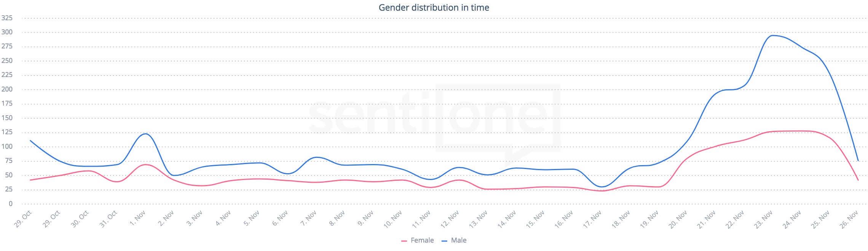868x251 pixels.
Task: Click the "Gender distribution in time" chart title
Action: tap(434, 8)
